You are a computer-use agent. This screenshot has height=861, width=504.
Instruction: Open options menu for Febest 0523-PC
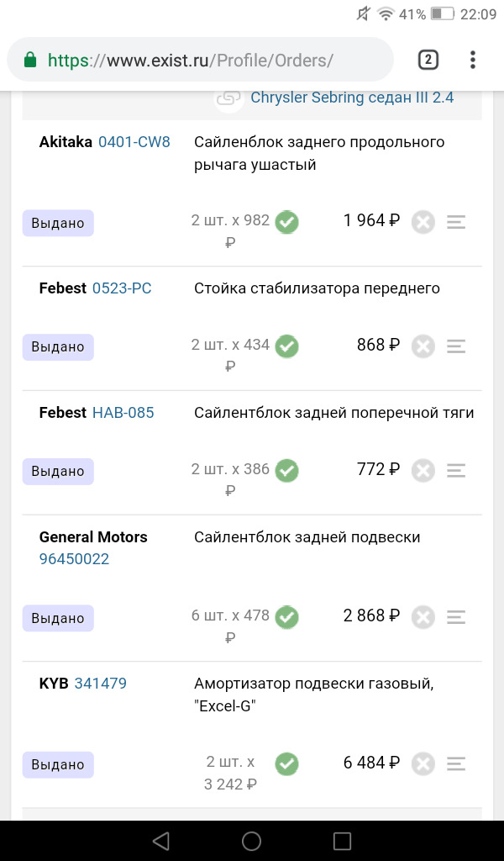coord(456,346)
